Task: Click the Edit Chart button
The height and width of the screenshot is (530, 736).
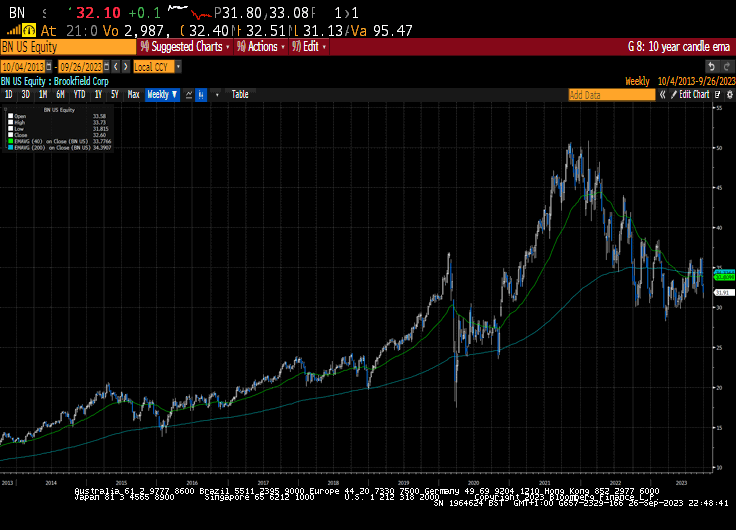Action: pos(690,95)
